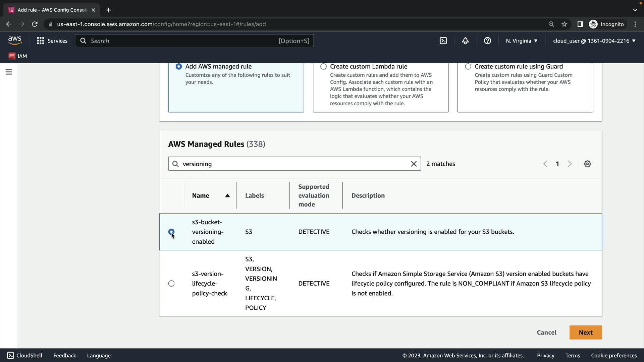Bookmark this page with the star icon
Screen dimensions: 644x362
pos(564,24)
